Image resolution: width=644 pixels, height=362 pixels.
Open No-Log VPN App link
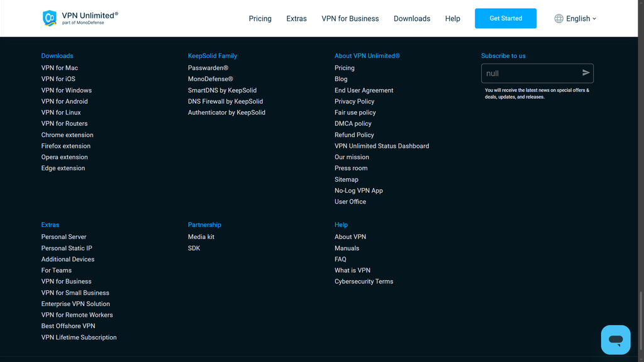(x=358, y=191)
